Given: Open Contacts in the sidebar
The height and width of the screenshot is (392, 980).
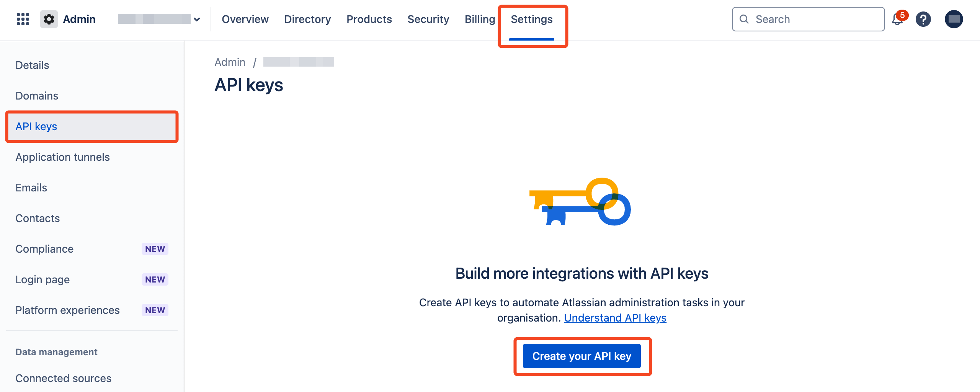Looking at the screenshot, I should tap(92, 218).
